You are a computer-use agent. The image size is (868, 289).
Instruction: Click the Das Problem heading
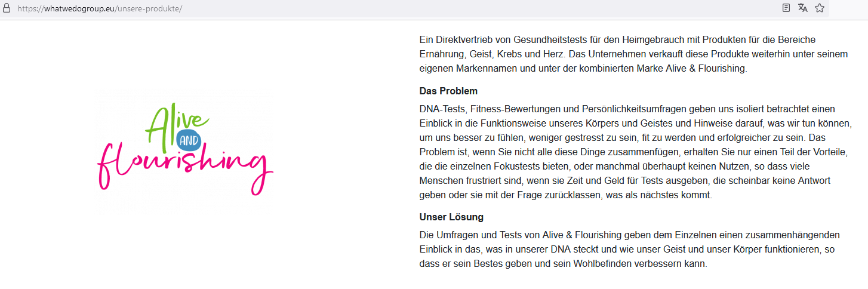(448, 91)
